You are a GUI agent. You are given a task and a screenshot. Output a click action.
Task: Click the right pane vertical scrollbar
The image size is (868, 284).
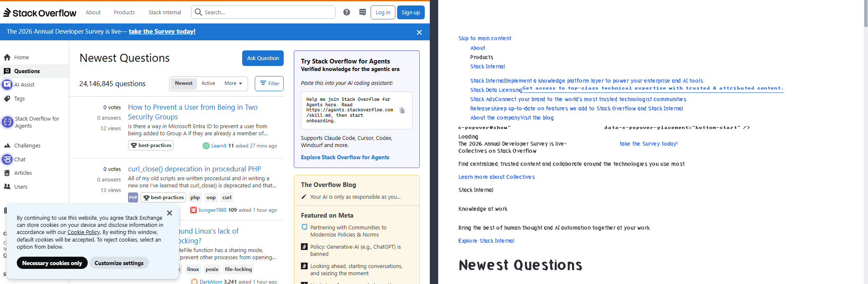(x=866, y=142)
